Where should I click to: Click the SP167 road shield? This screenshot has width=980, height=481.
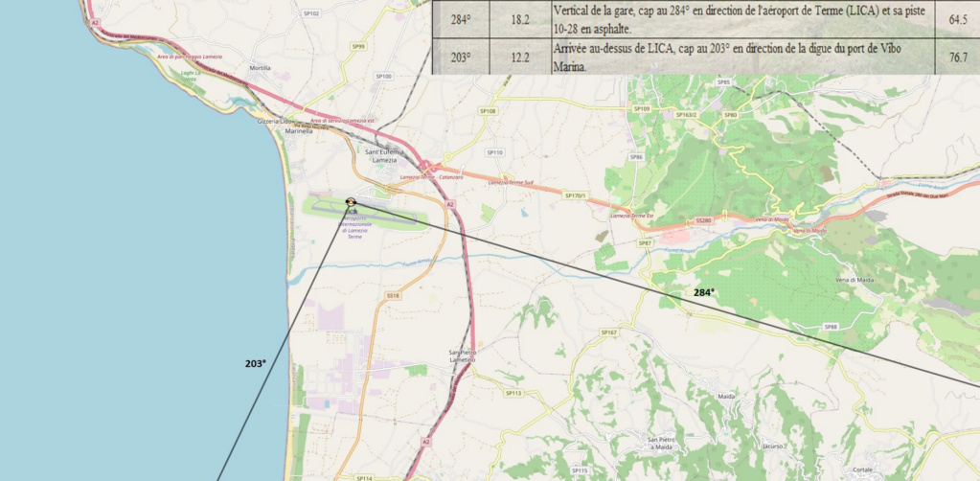(x=608, y=332)
